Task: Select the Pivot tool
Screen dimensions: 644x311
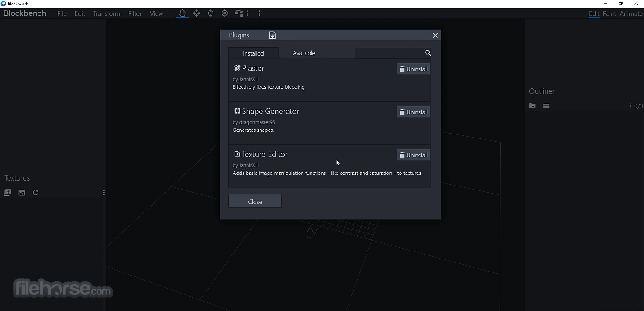Action: [x=225, y=13]
